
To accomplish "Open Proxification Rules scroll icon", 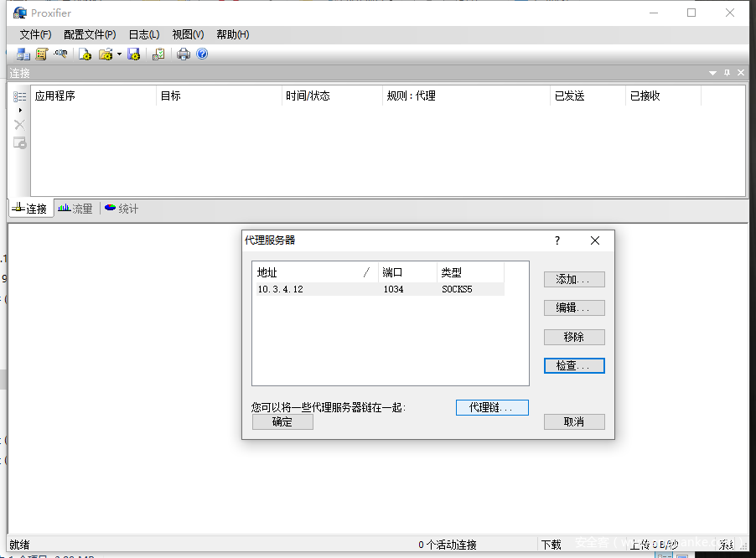I will point(41,54).
